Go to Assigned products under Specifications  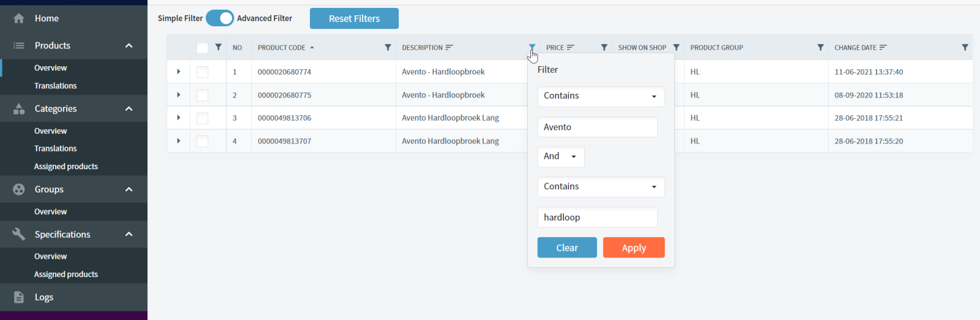pyautogui.click(x=66, y=274)
